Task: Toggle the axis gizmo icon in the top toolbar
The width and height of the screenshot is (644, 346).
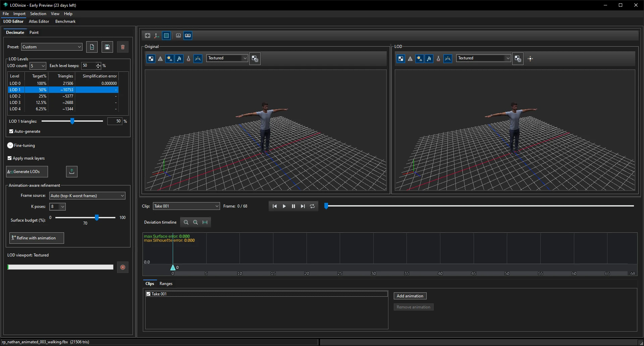Action: tap(157, 36)
